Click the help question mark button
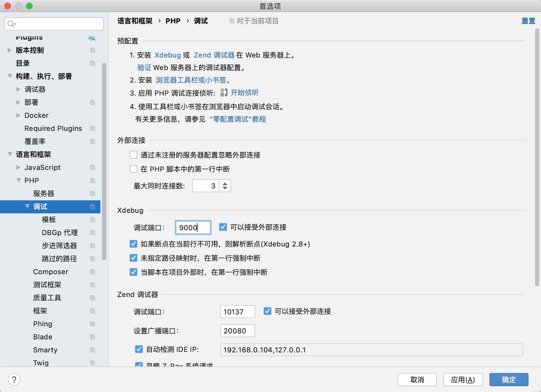This screenshot has width=541, height=392. point(14,380)
